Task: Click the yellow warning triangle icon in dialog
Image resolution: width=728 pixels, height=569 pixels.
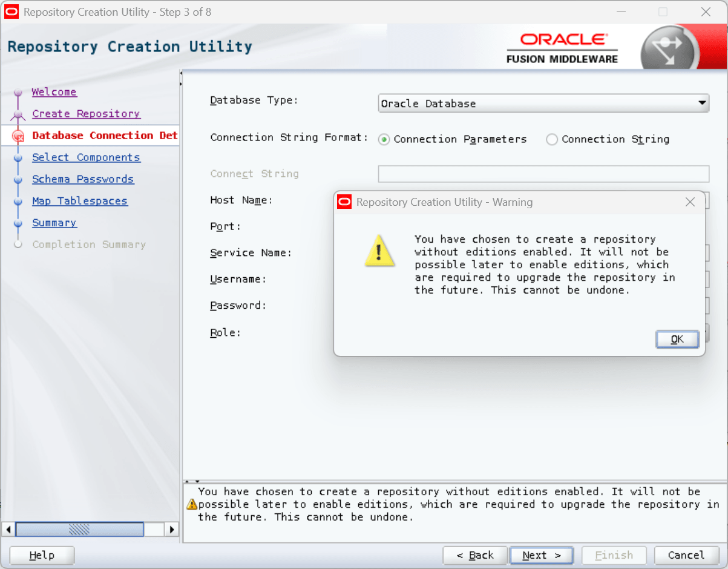Action: coord(380,251)
